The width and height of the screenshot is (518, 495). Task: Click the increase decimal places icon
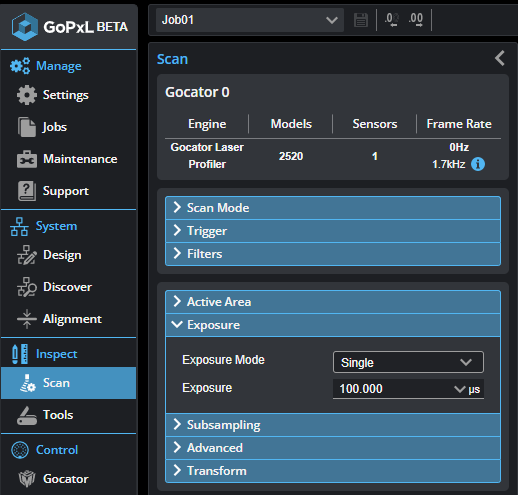coord(416,20)
